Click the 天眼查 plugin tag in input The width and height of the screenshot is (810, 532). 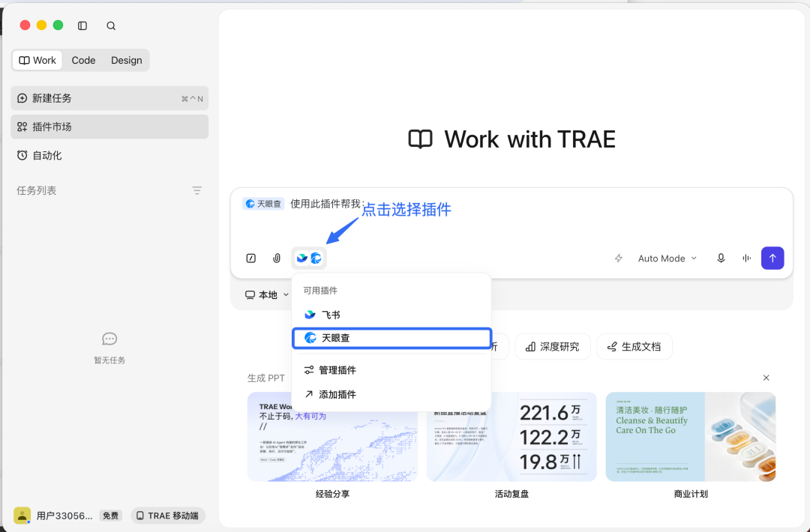click(x=263, y=204)
